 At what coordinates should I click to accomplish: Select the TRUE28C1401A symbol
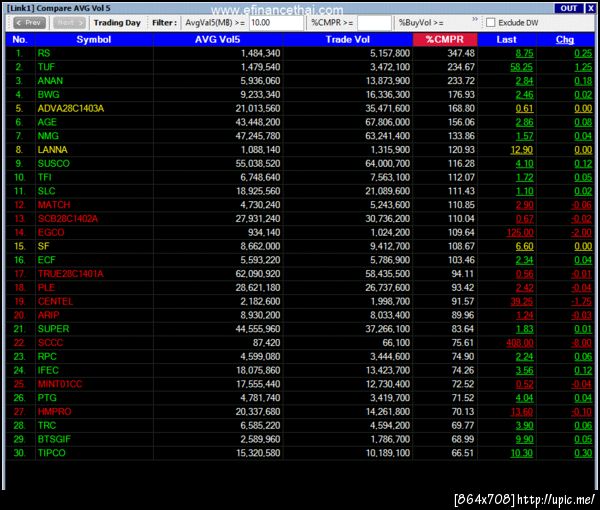(70, 274)
